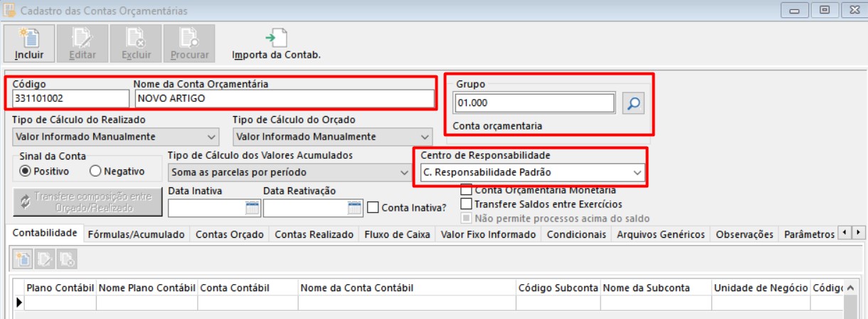Screen dimensions: 868x319
Task: Click the edit-row icon in Contabilidade tab
Action: coord(46,258)
